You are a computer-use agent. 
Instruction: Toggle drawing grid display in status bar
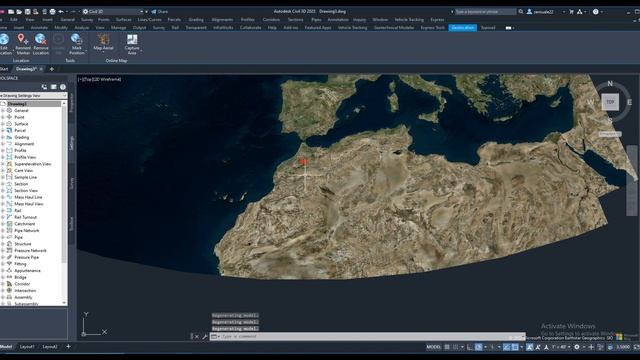[447, 347]
